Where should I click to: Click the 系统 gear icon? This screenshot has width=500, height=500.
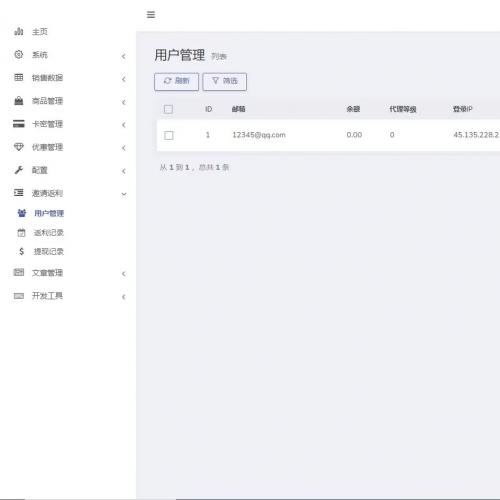(x=19, y=54)
